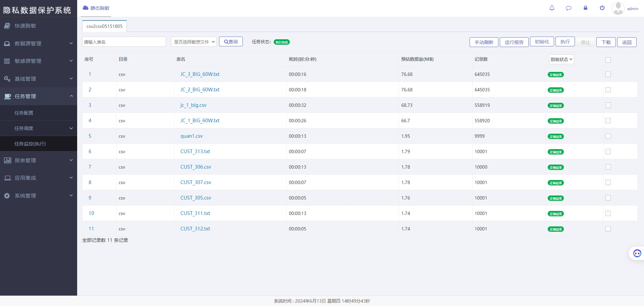Click the disabled 停止 button
The height and width of the screenshot is (306, 644).
[x=585, y=42]
